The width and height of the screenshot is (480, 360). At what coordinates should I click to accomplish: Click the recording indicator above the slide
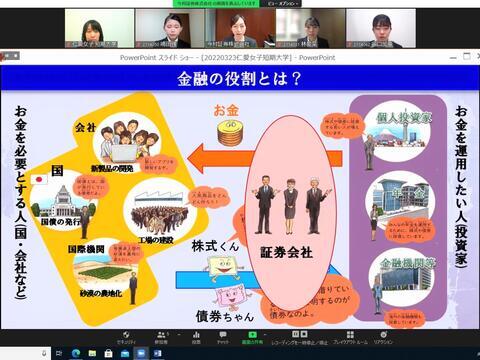(x=10, y=56)
